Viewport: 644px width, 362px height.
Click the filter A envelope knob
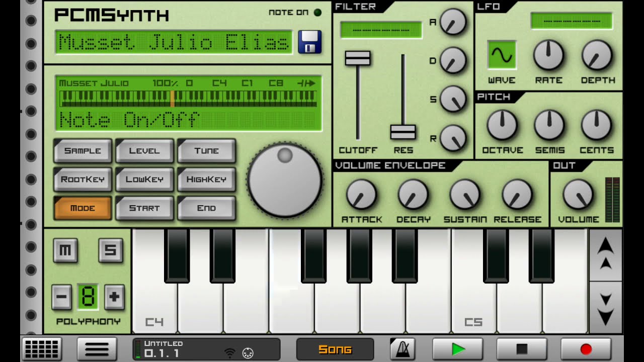(453, 22)
